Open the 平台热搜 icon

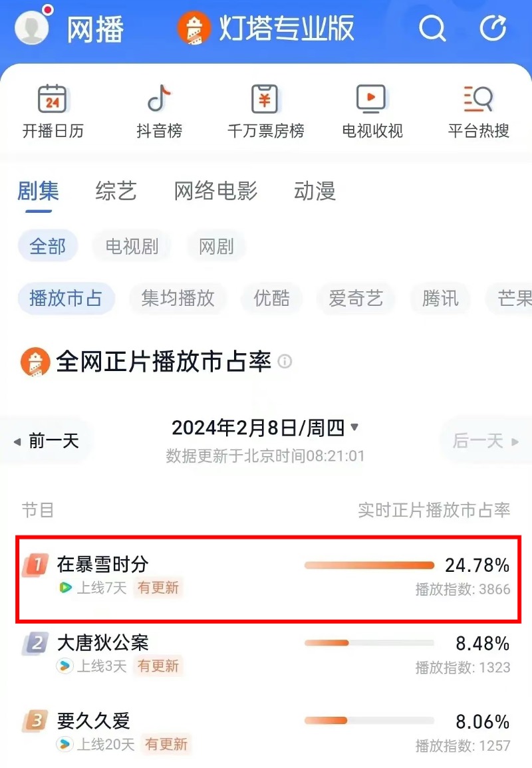478,100
